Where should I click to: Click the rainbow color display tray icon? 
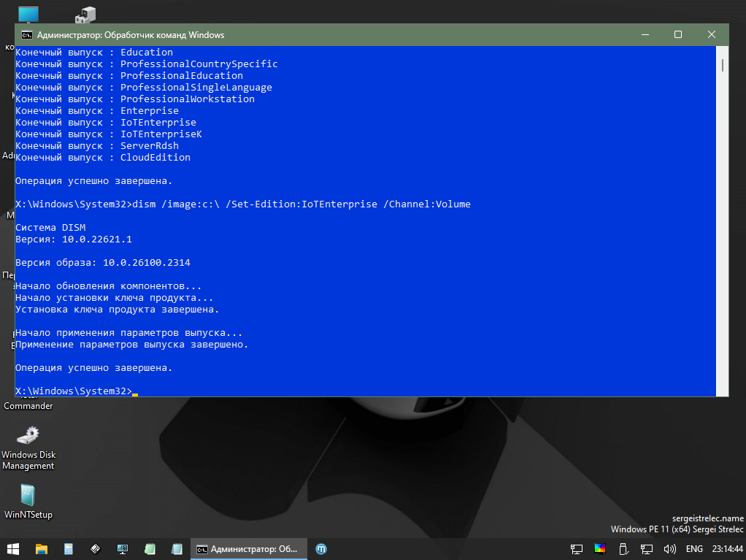click(600, 548)
